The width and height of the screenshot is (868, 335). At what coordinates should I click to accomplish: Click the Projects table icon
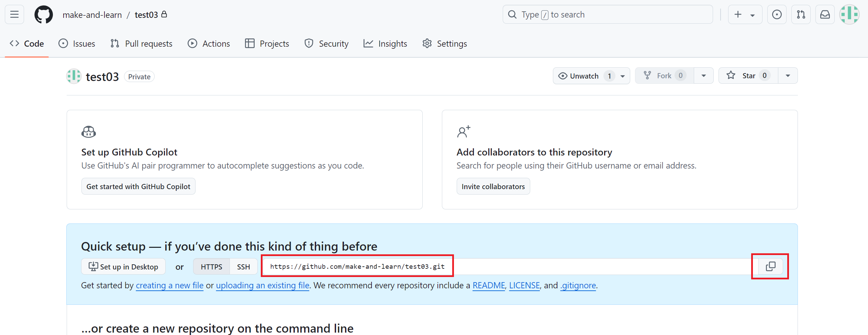pos(250,44)
